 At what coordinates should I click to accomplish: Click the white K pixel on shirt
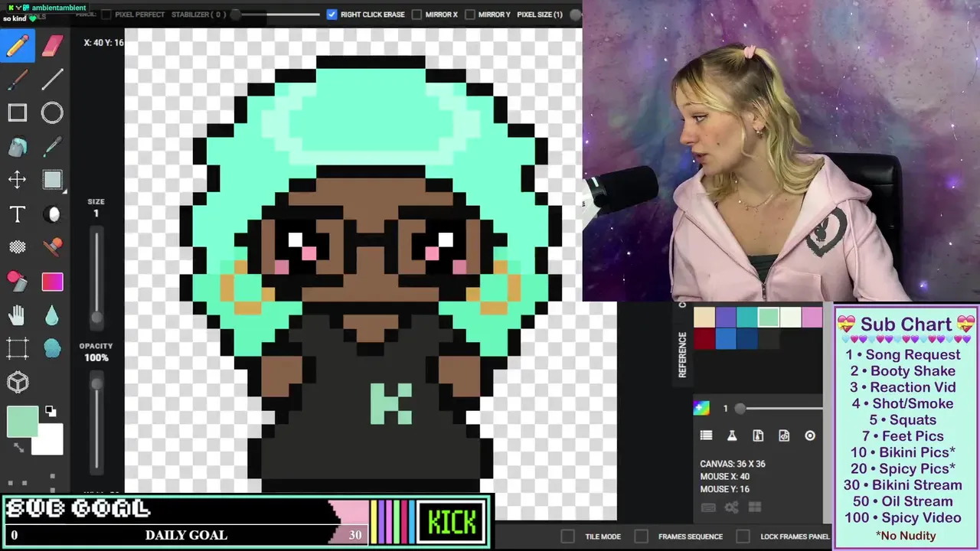[391, 403]
